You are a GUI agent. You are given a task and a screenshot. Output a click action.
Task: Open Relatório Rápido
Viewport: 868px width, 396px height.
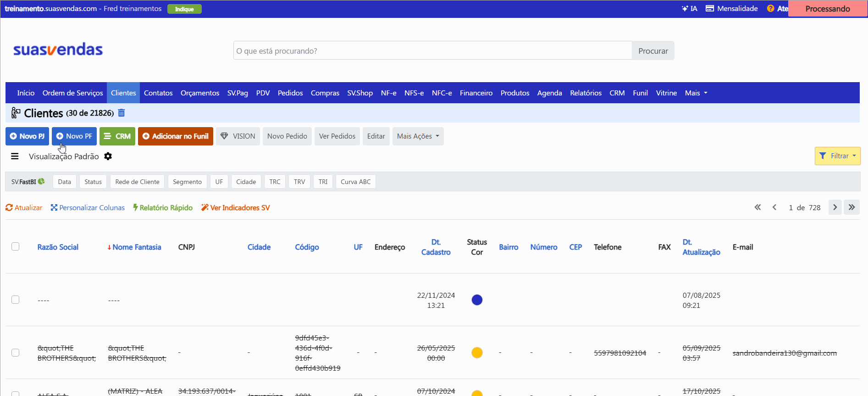[x=163, y=208]
